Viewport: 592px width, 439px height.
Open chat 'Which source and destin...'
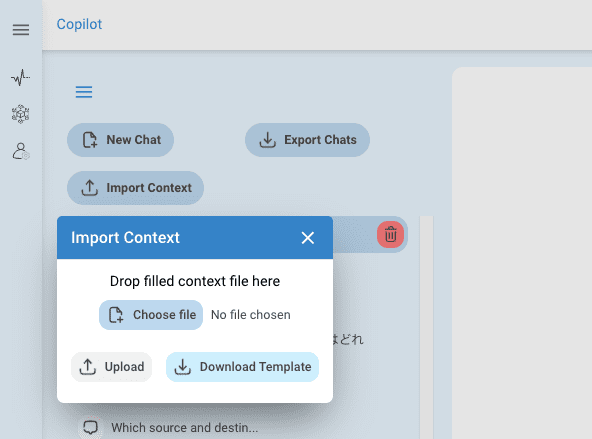185,428
